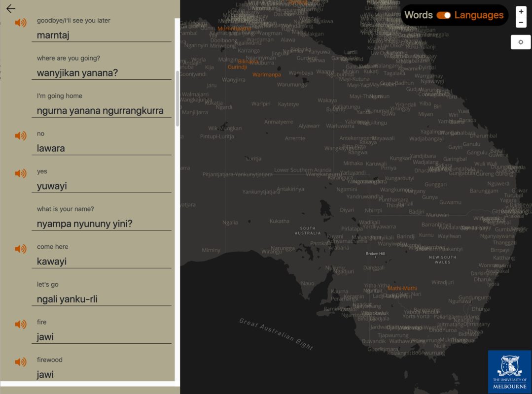Zoom in on the map

pyautogui.click(x=521, y=12)
